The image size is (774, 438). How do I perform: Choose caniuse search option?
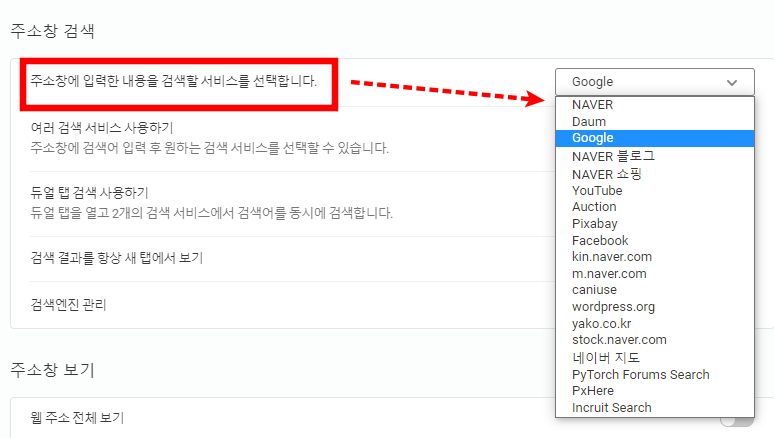[x=655, y=290]
